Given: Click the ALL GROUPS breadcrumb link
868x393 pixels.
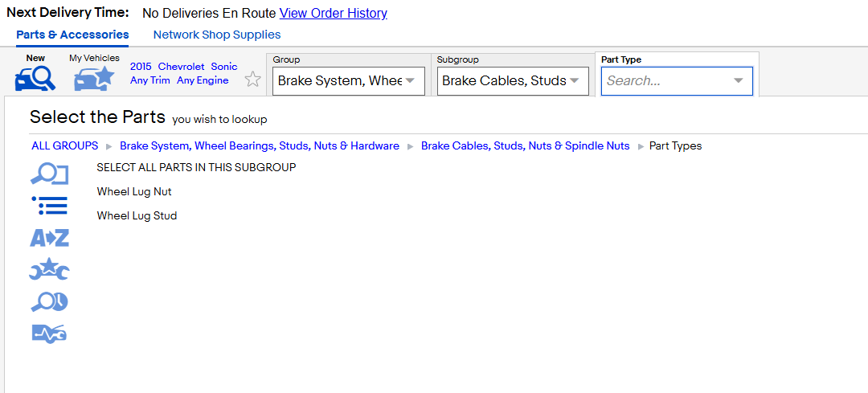Looking at the screenshot, I should 65,146.
